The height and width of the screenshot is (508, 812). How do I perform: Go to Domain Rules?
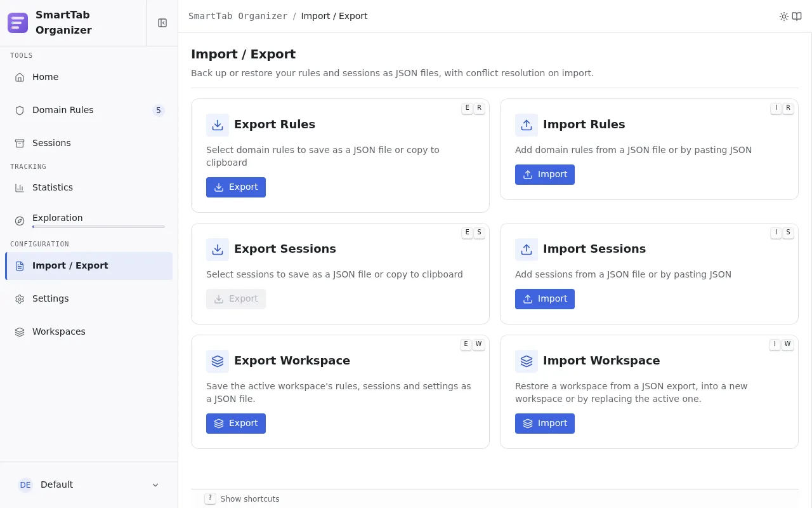tap(89, 110)
